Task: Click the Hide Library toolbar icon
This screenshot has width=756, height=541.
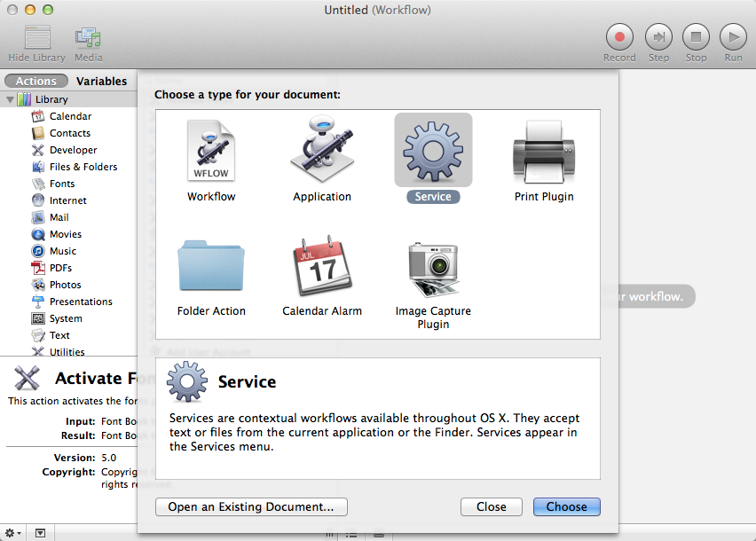Action: pos(37,37)
